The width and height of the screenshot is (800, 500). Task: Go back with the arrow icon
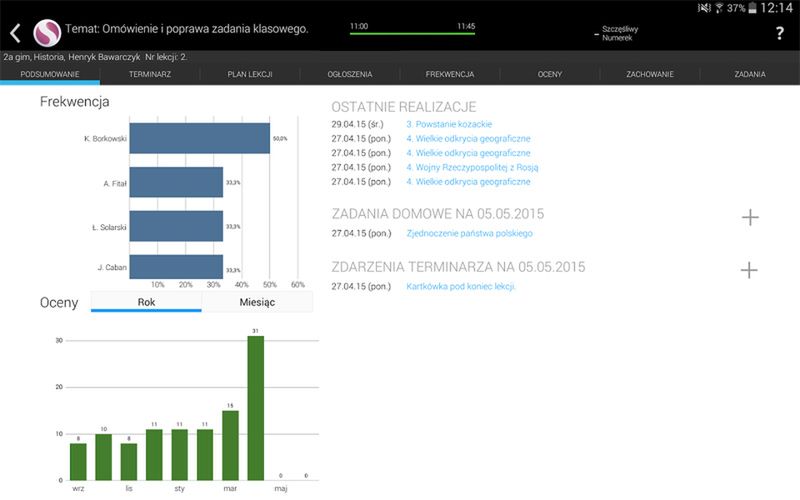[15, 33]
